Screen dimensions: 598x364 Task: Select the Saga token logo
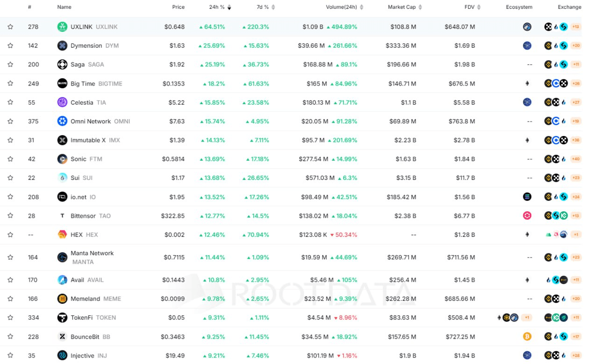[x=62, y=64]
